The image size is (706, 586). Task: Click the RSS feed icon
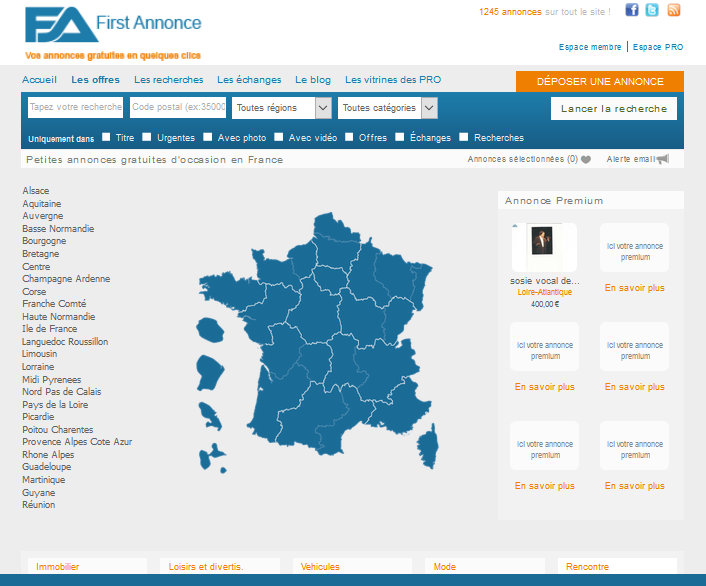674,10
